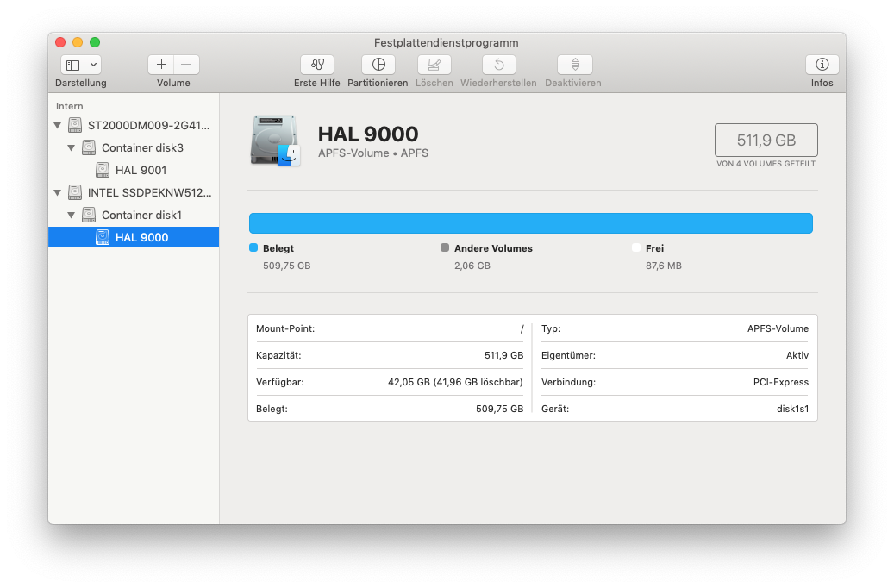This screenshot has width=894, height=588.
Task: Select the ST2000DM009-2G41 drive
Action: pyautogui.click(x=134, y=126)
